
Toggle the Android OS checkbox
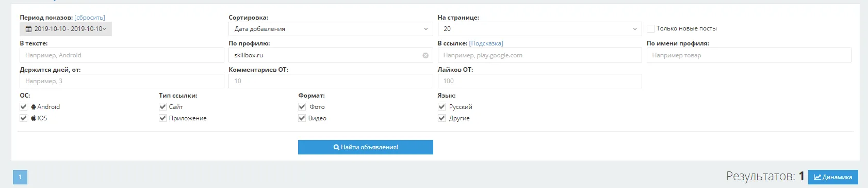[24, 107]
